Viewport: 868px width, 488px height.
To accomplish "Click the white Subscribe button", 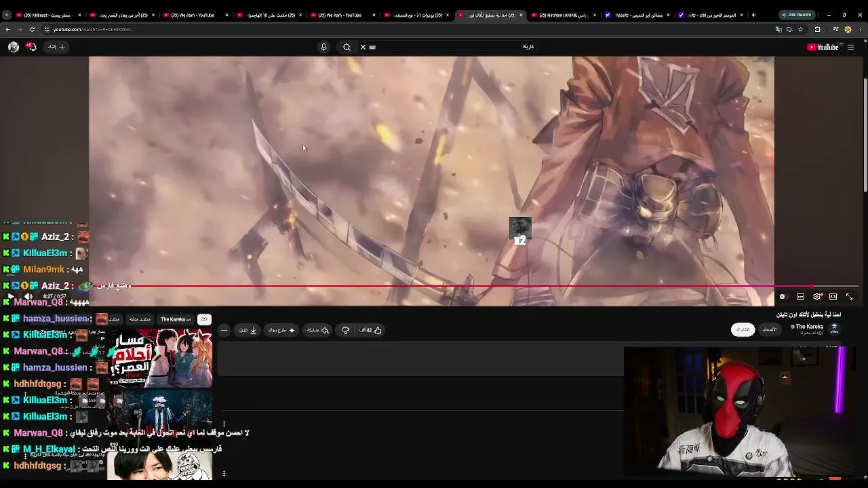I will [x=743, y=329].
